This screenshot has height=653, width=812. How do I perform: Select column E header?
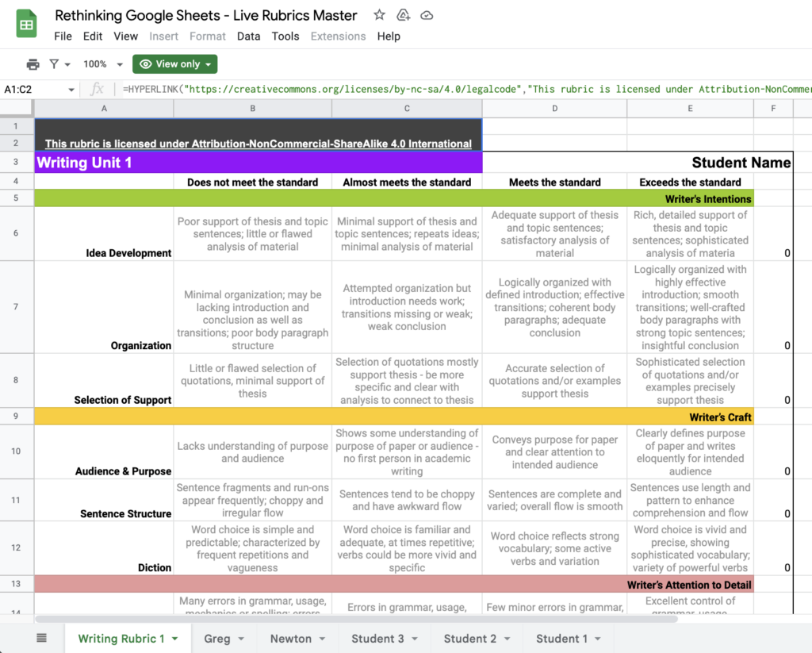[x=691, y=109]
